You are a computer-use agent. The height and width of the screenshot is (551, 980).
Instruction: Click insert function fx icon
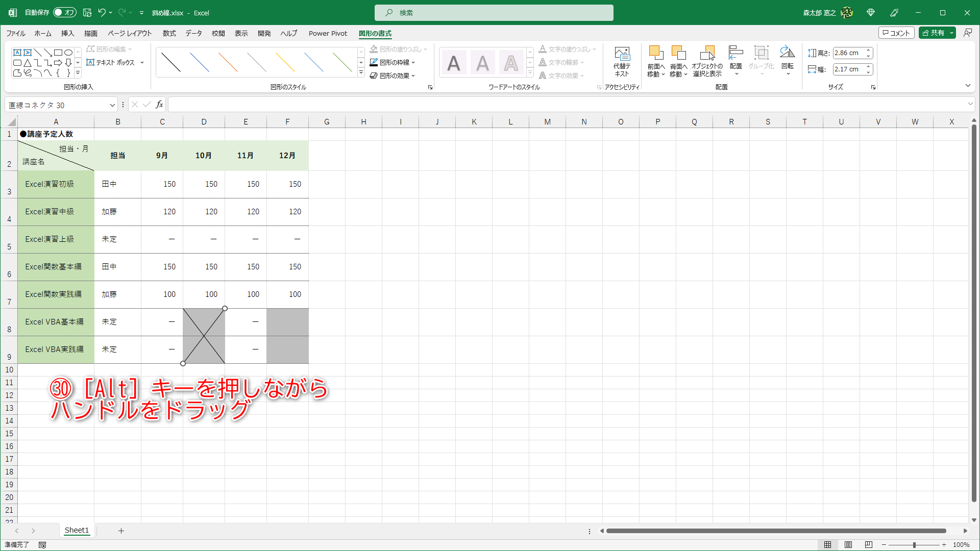click(x=159, y=105)
